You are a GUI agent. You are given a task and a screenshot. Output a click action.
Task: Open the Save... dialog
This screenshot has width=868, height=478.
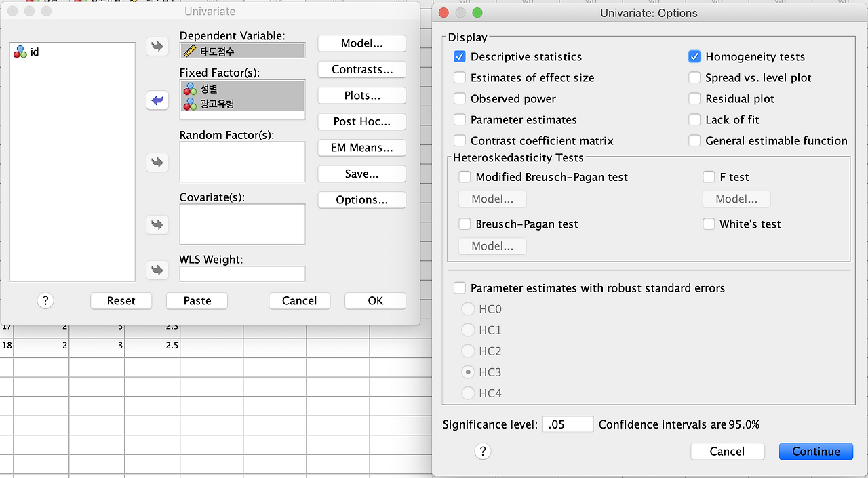click(x=361, y=174)
